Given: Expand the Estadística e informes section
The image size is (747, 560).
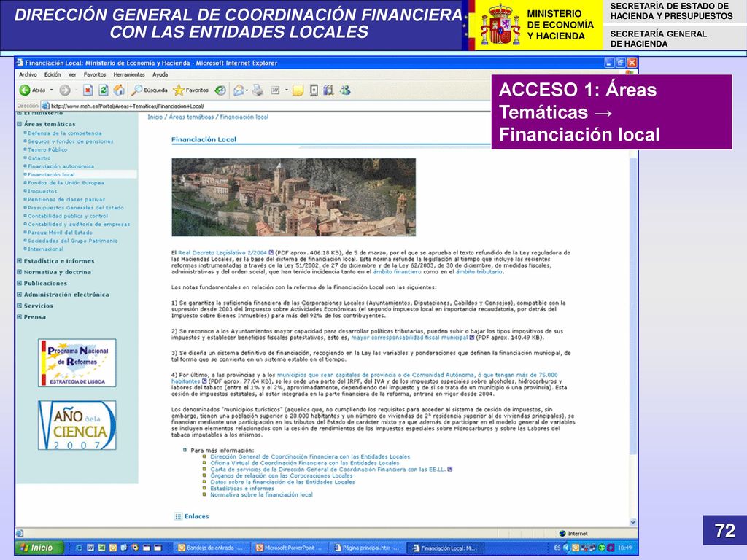Looking at the screenshot, I should [x=20, y=261].
